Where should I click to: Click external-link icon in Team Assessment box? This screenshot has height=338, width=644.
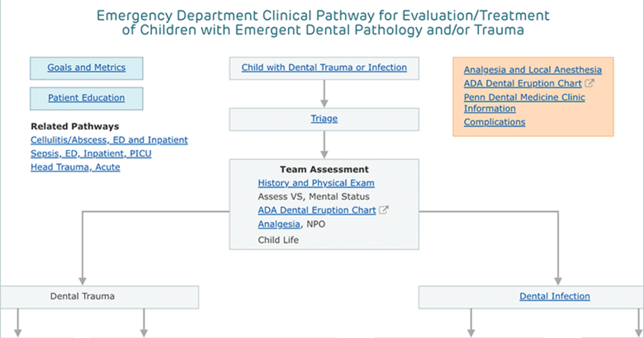tap(383, 210)
